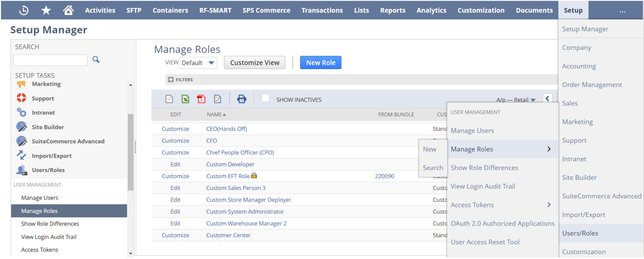Click the CSV export page icon
The height and width of the screenshot is (259, 644).
(x=169, y=99)
